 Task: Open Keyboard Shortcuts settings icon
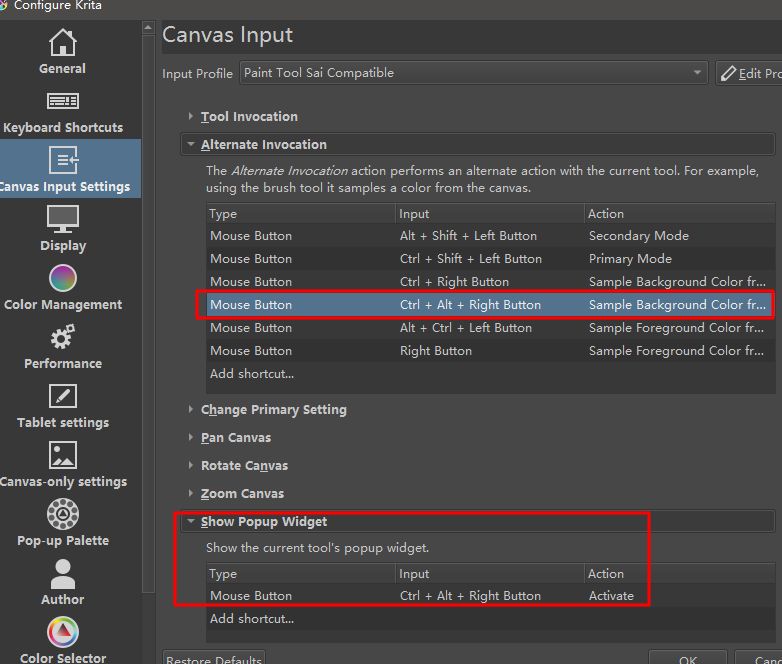pyautogui.click(x=62, y=102)
